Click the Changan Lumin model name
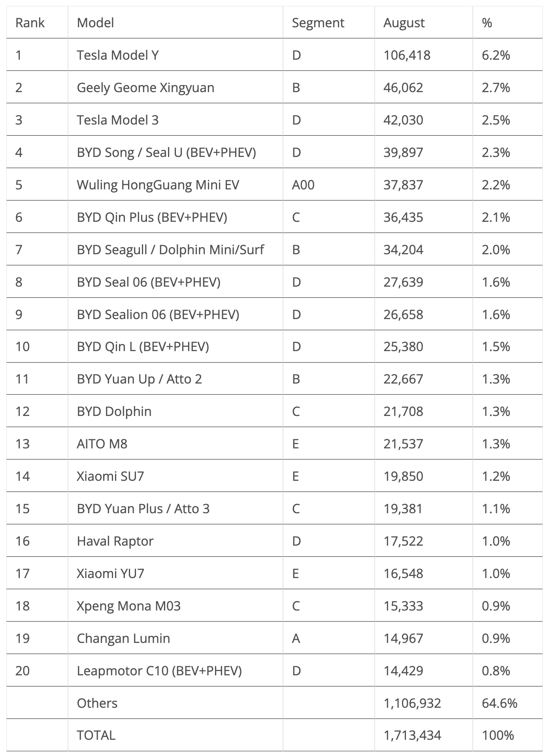Viewport: 549px width, 756px height. 123,638
